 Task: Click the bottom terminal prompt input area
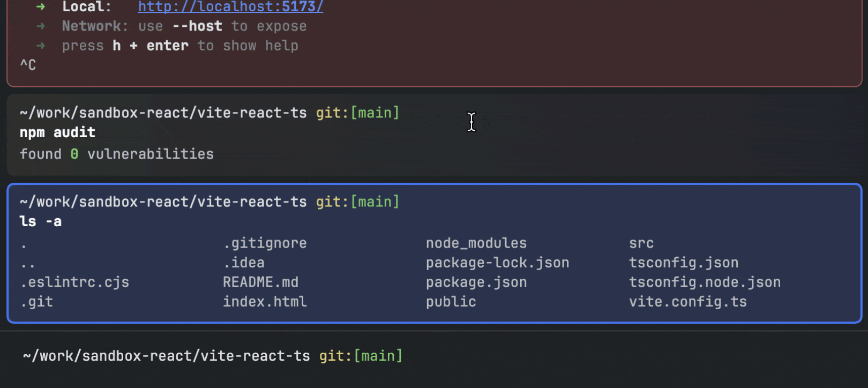click(x=589, y=356)
